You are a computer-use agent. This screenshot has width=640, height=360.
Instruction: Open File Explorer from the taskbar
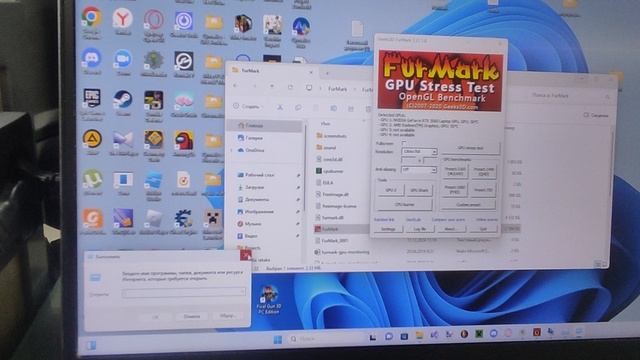419,336
